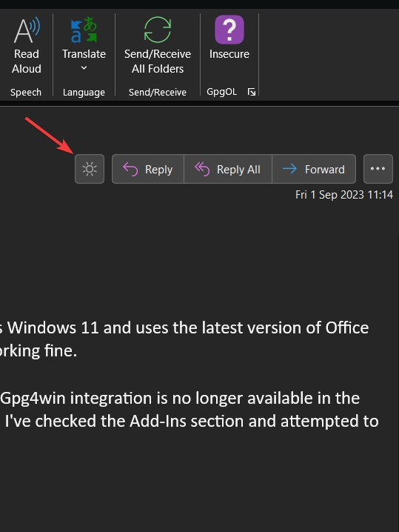The width and height of the screenshot is (399, 532).
Task: Click the purple Insecure GpgOL icon
Action: 229,30
